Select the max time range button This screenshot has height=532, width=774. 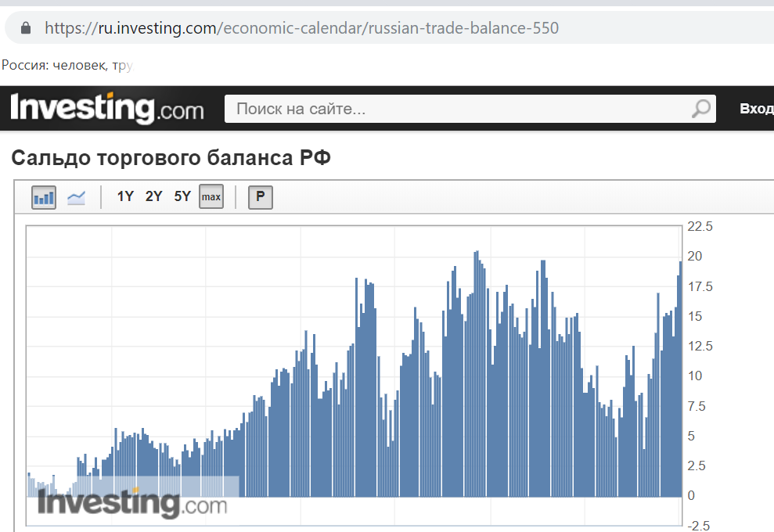211,197
